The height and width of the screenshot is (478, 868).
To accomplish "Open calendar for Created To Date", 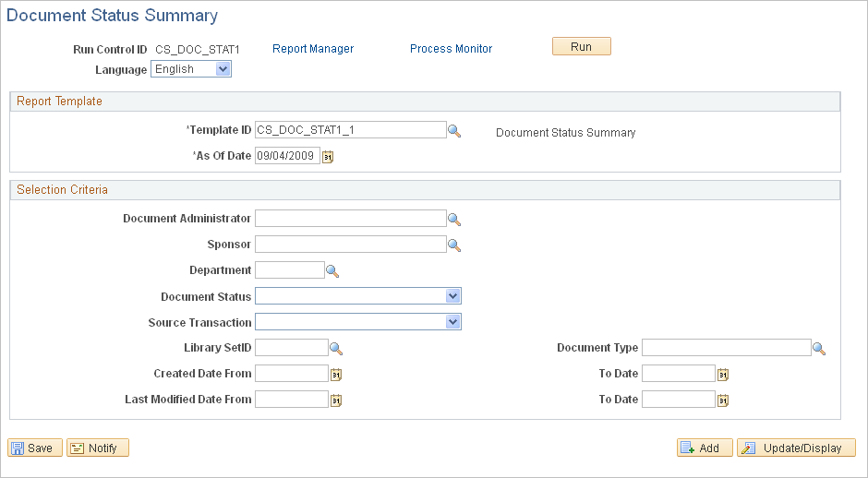I will pos(722,375).
